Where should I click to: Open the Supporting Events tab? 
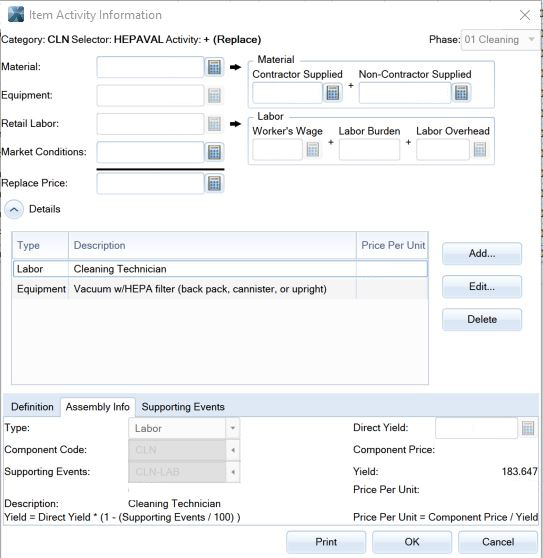(183, 407)
